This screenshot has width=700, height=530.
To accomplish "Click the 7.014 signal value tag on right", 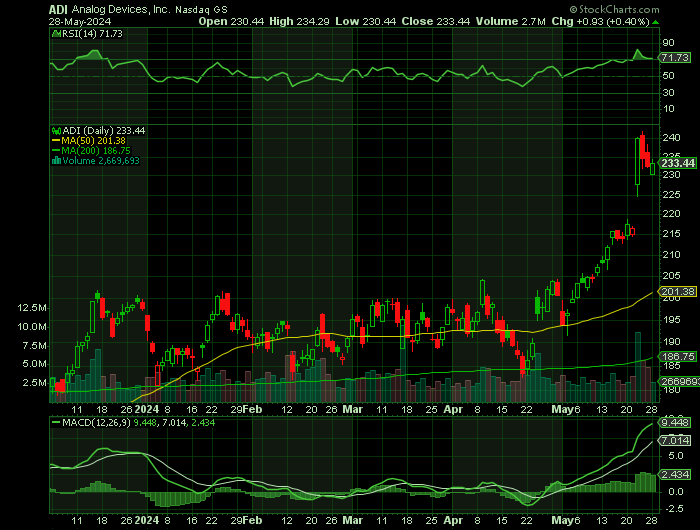I will click(676, 441).
